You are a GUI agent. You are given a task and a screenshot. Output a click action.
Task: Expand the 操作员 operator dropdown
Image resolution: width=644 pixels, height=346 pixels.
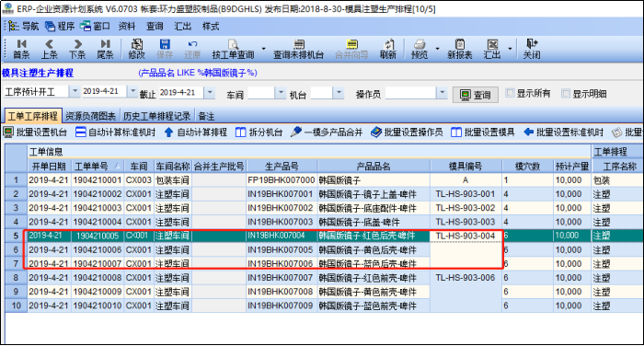click(x=442, y=93)
